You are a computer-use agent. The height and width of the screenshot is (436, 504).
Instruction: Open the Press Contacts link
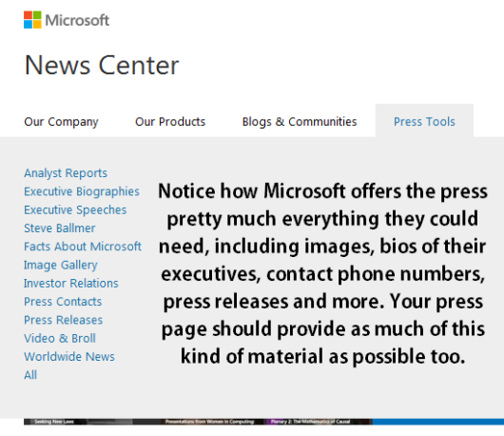tap(63, 302)
